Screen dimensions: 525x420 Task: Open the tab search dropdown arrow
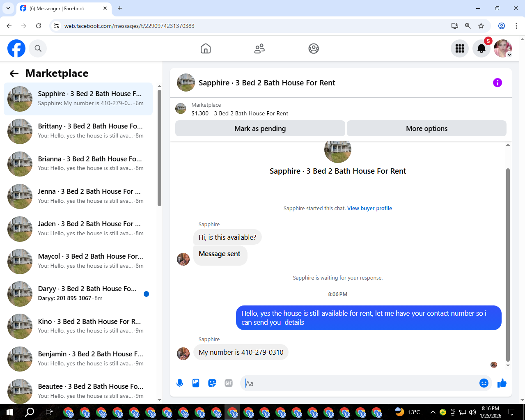point(8,8)
